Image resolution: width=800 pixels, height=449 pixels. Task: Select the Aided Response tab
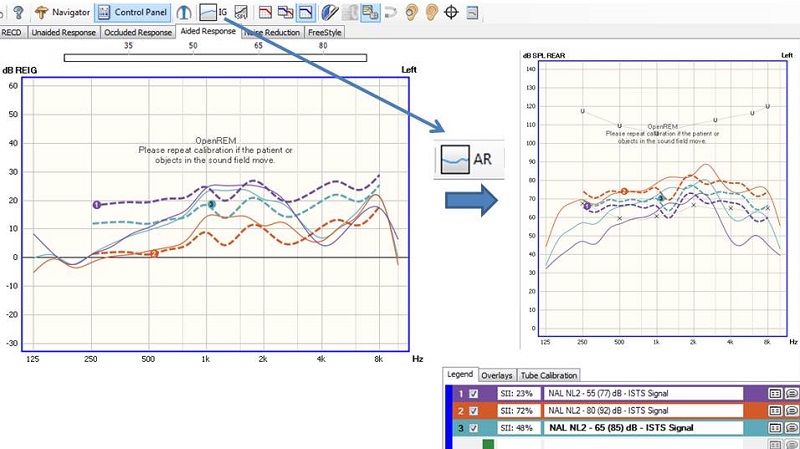208,31
